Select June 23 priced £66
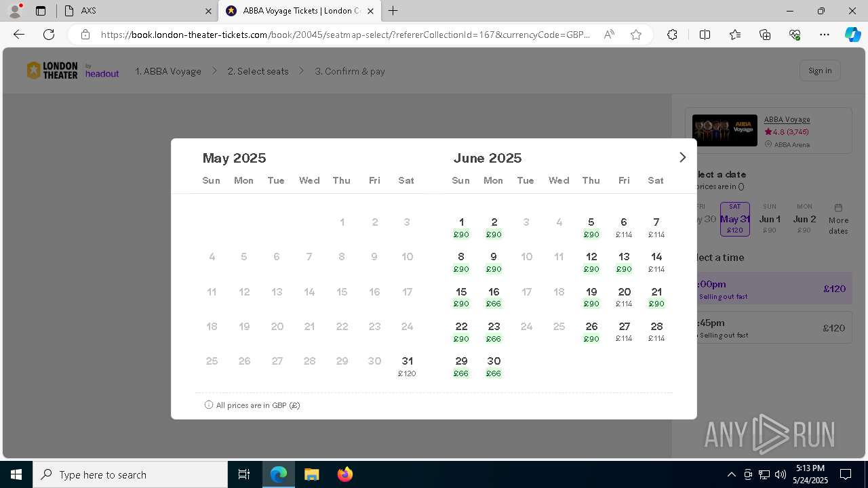 pyautogui.click(x=494, y=331)
